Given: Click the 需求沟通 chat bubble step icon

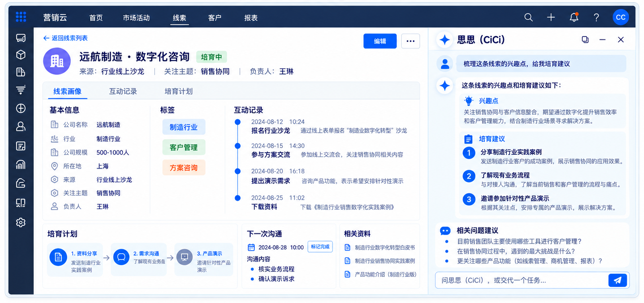Looking at the screenshot, I should click(121, 257).
